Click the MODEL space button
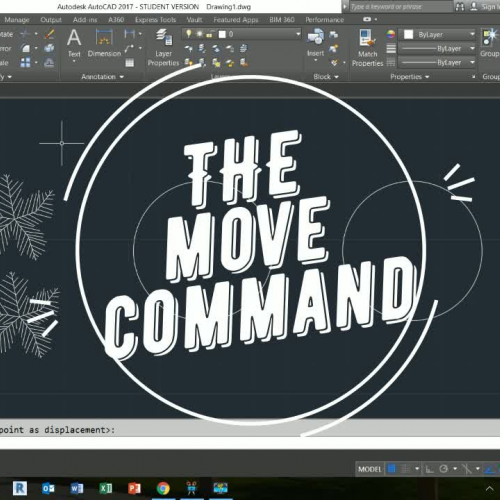The width and height of the screenshot is (500, 500). 369,469
